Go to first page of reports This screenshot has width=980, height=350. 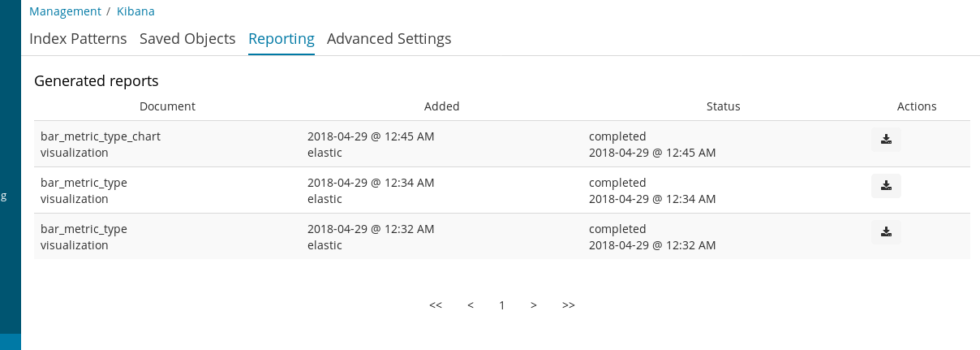(x=436, y=305)
